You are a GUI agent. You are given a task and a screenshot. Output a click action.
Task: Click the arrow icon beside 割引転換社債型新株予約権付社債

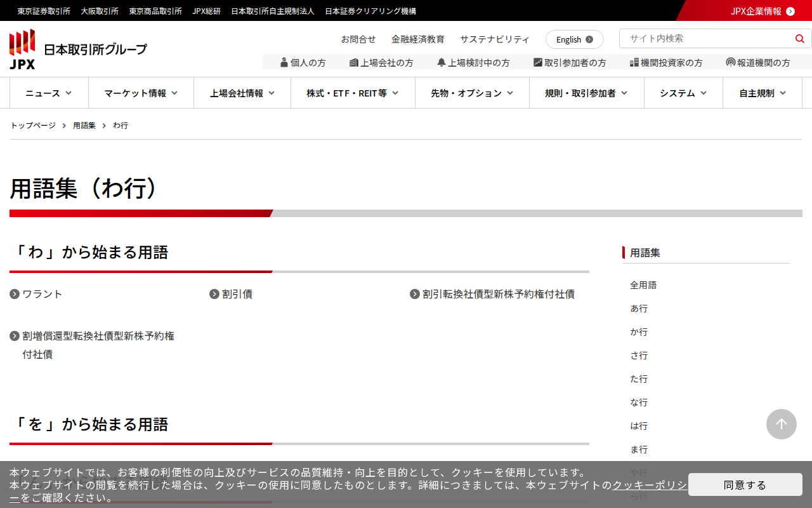(415, 294)
